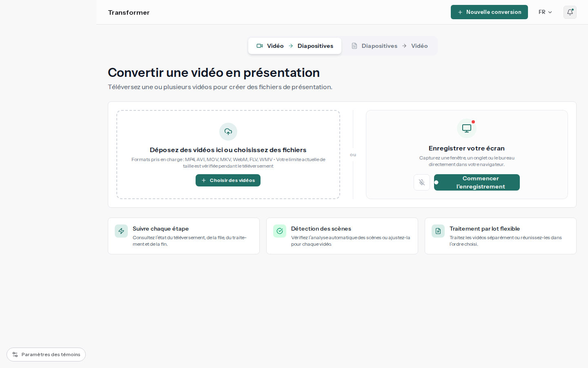Click the Transformer title text
588x368 pixels.
pyautogui.click(x=129, y=13)
